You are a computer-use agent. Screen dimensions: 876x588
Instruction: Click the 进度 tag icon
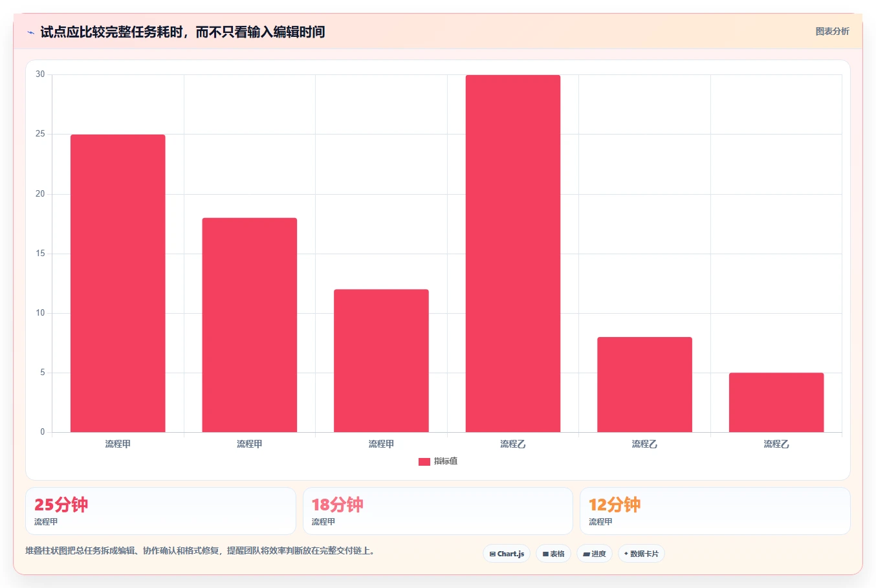coord(586,554)
